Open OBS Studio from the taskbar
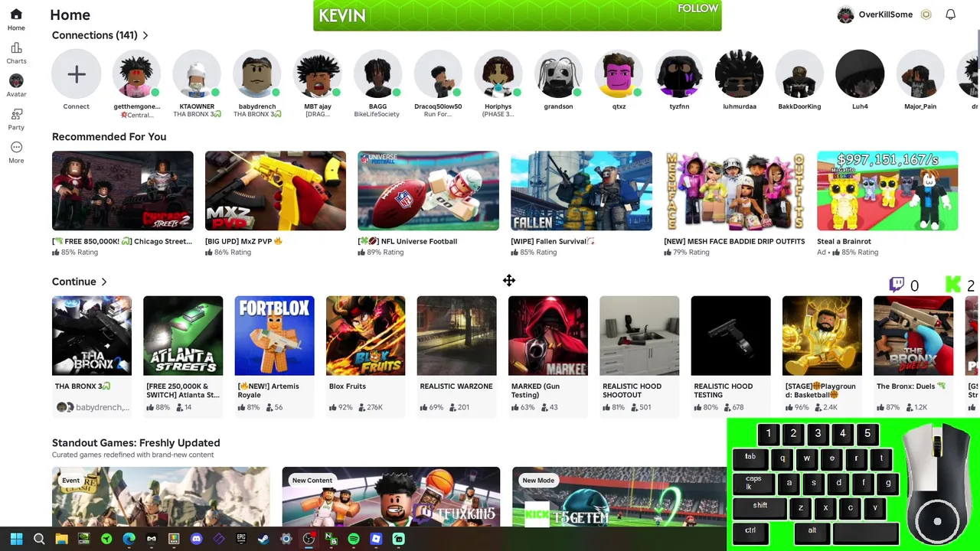 click(309, 539)
